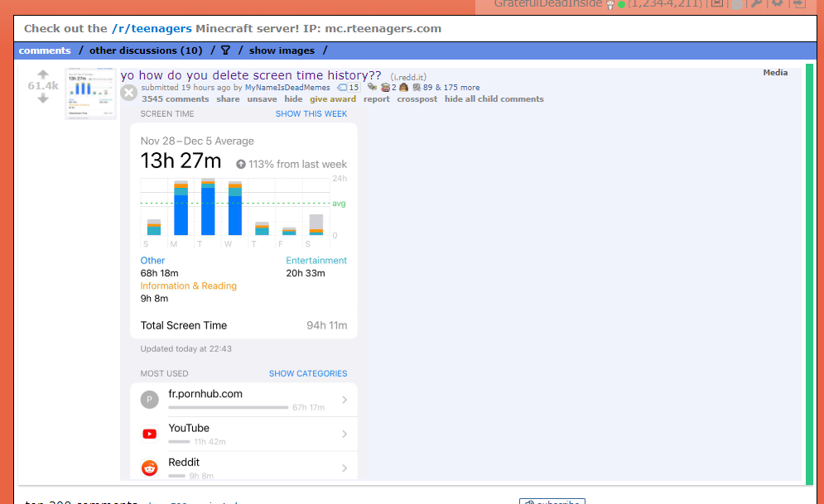
Task: Click the award icon with count 2
Action: (385, 88)
